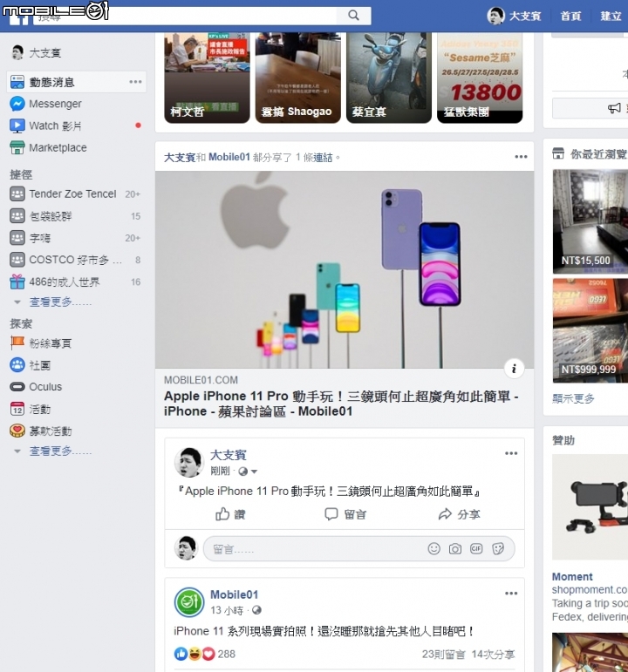The height and width of the screenshot is (672, 628).
Task: View 醬搞 Shaogao story card
Action: [x=297, y=78]
